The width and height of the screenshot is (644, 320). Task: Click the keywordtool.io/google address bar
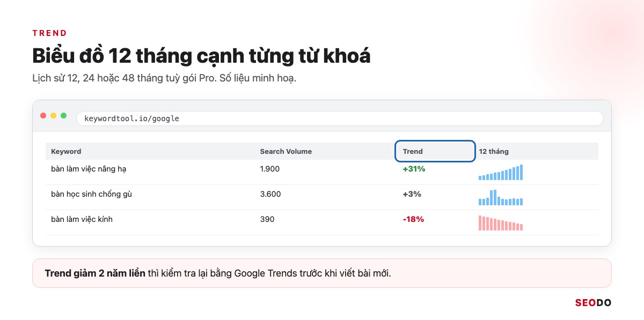point(340,118)
